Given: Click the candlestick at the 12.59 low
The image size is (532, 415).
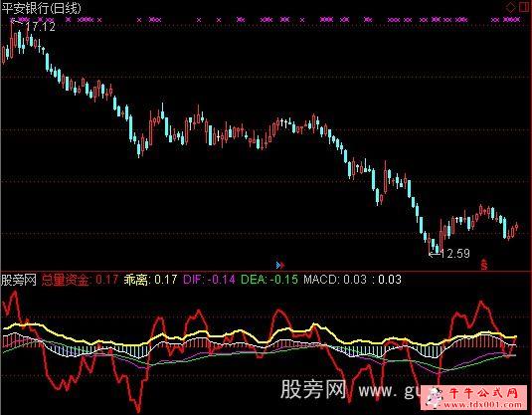Looking at the screenshot, I should (x=437, y=249).
